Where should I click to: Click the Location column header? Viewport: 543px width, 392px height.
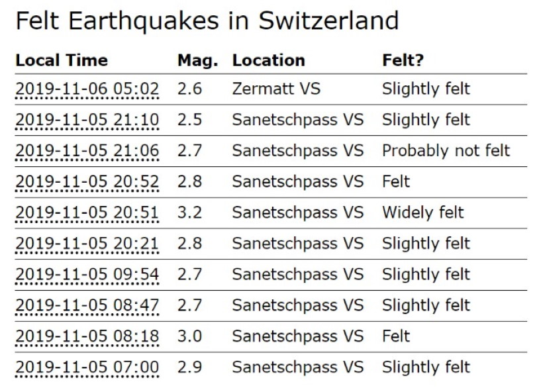268,60
